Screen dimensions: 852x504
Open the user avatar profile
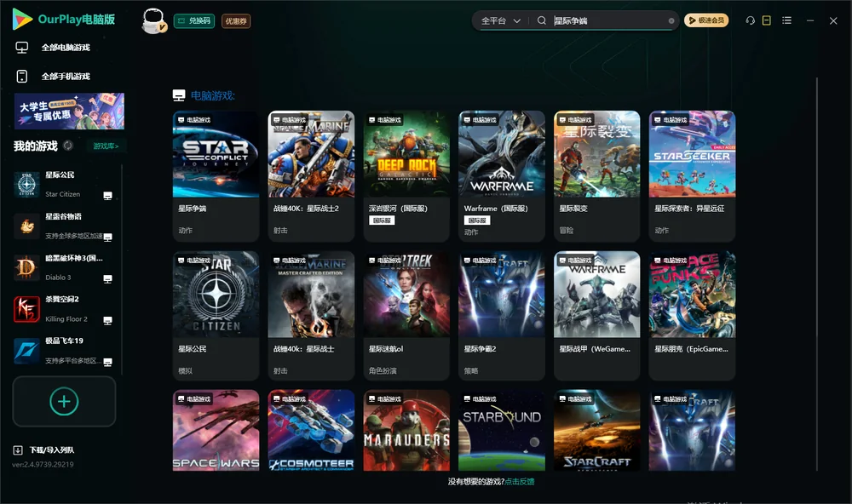(153, 21)
